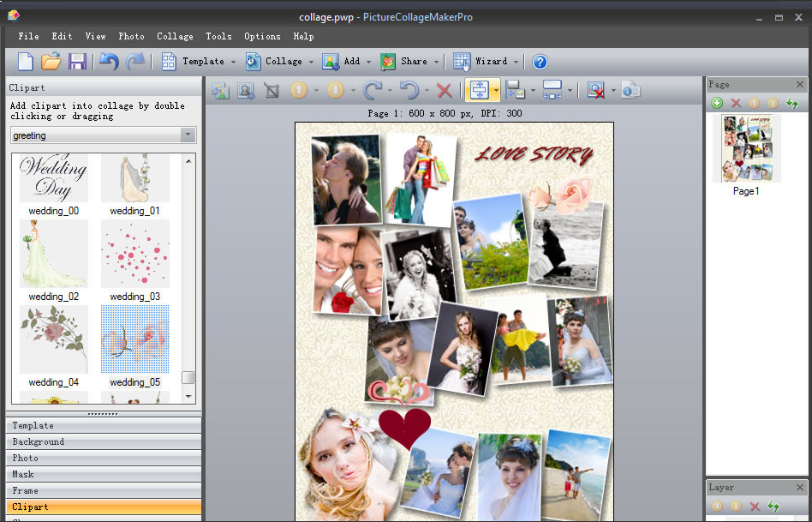This screenshot has width=812, height=522.
Task: Open the Tools menu
Action: coord(218,37)
